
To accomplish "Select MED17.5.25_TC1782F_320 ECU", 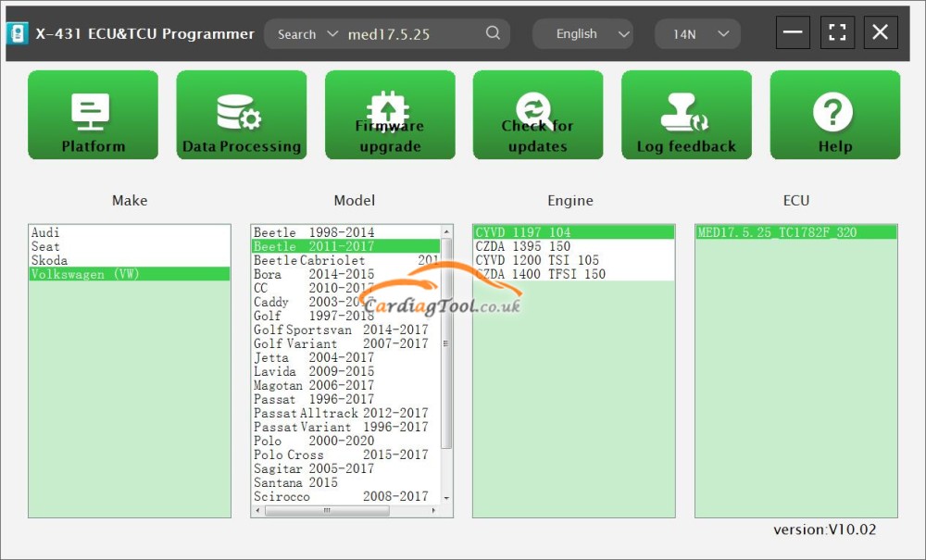I will pyautogui.click(x=796, y=232).
